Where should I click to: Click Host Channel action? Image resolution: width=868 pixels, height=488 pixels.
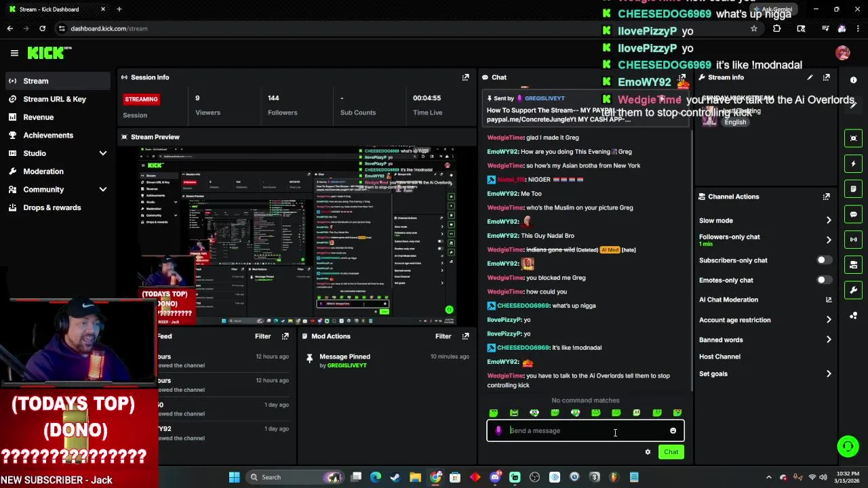(x=719, y=357)
